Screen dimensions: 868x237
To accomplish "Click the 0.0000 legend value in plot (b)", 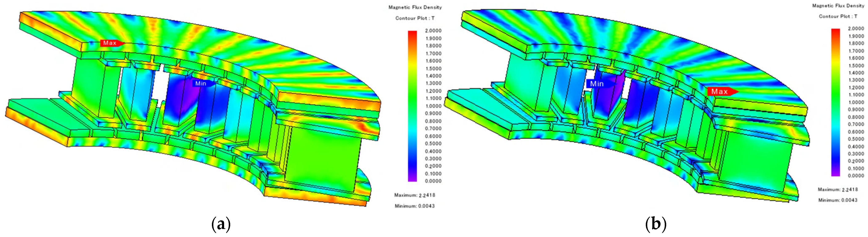I will (x=856, y=176).
